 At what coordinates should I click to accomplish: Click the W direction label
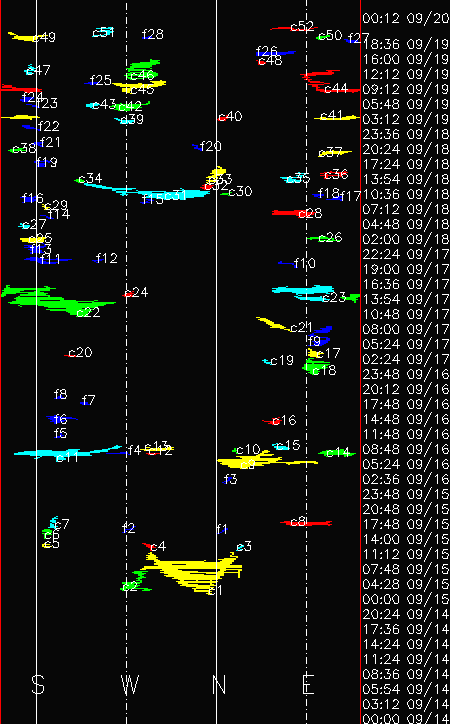[130, 684]
